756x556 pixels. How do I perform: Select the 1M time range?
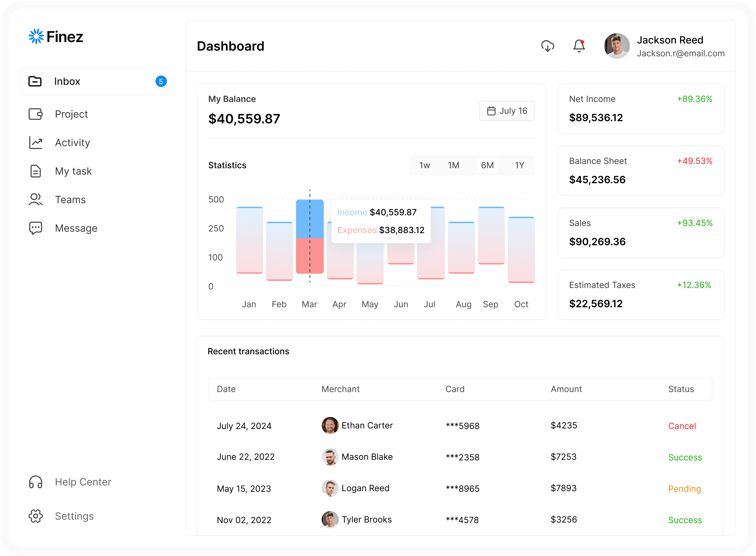tap(453, 165)
